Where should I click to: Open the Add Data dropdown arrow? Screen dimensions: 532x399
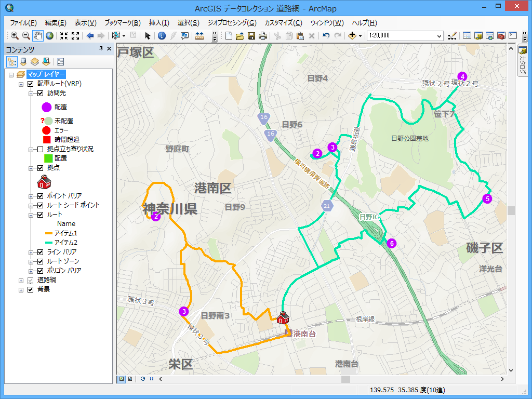point(360,36)
